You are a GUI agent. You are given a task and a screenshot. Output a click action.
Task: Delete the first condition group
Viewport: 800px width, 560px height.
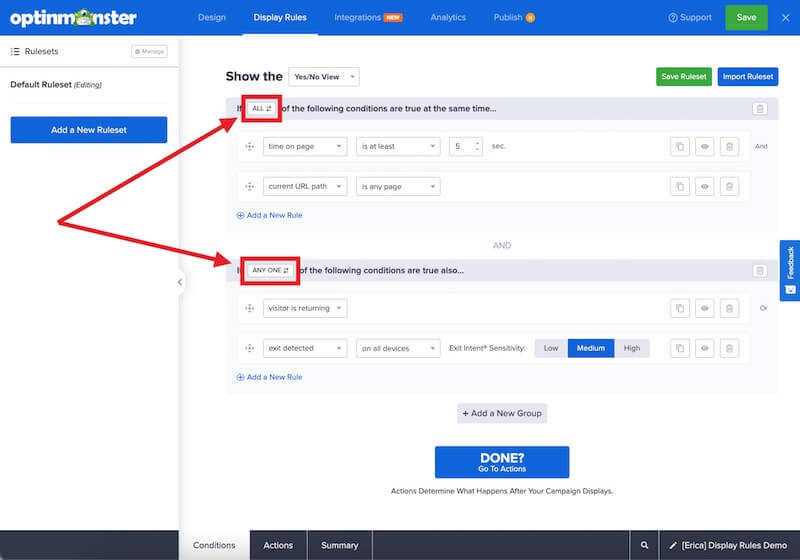(x=760, y=109)
